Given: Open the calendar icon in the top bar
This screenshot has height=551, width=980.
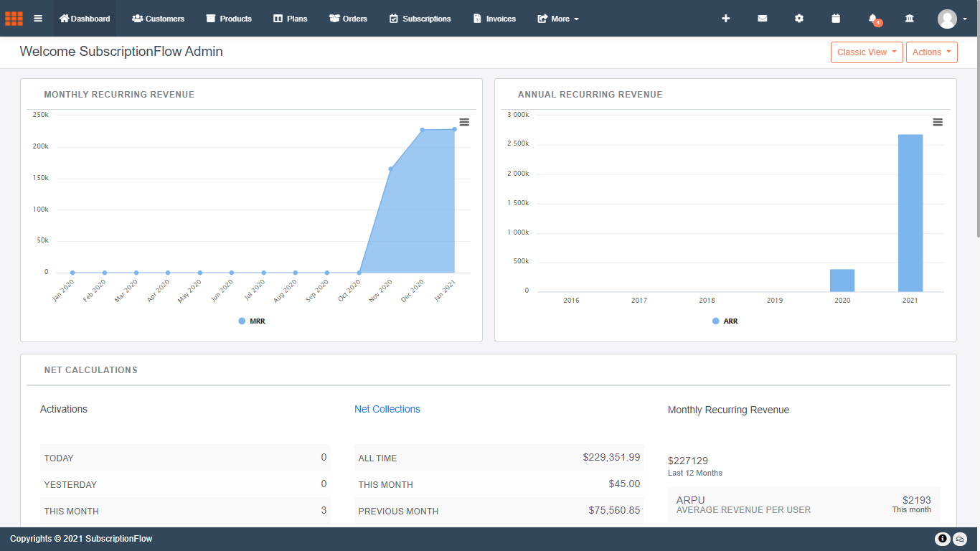Looking at the screenshot, I should pyautogui.click(x=836, y=19).
